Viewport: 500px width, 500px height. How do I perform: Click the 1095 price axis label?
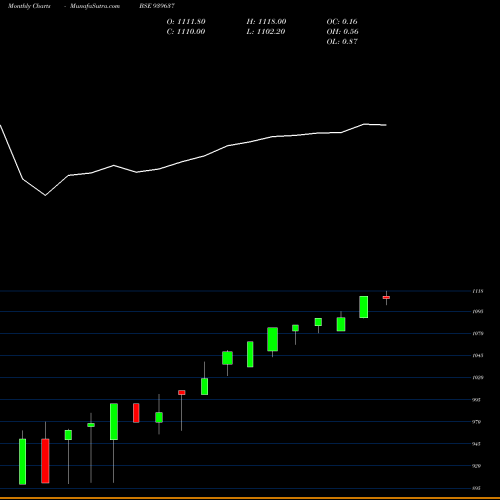[x=478, y=312]
